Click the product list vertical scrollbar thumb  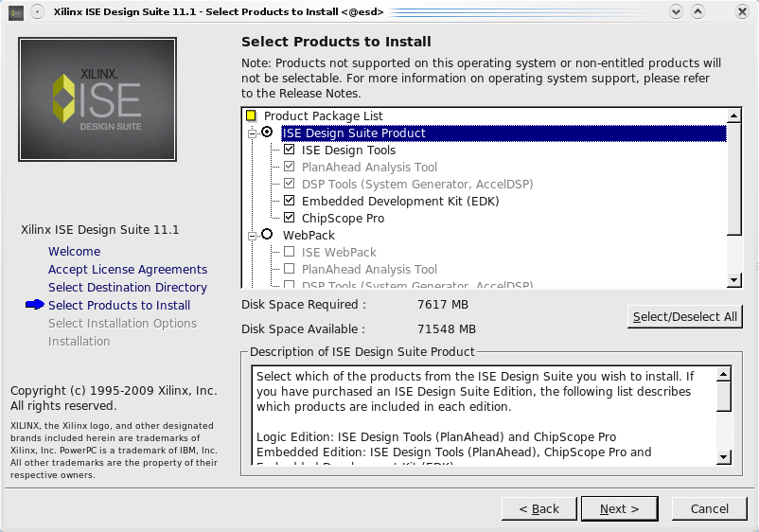(733, 179)
